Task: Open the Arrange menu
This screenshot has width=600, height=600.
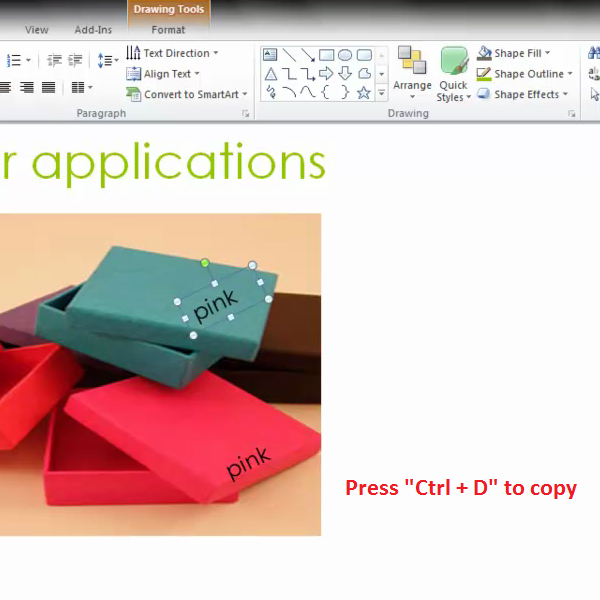Action: pyautogui.click(x=412, y=73)
